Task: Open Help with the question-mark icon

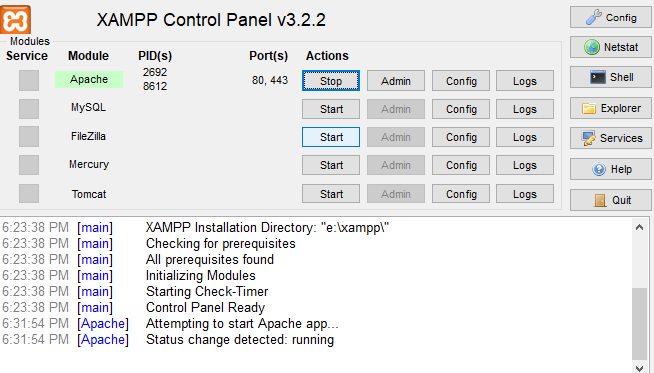Action: pyautogui.click(x=611, y=169)
